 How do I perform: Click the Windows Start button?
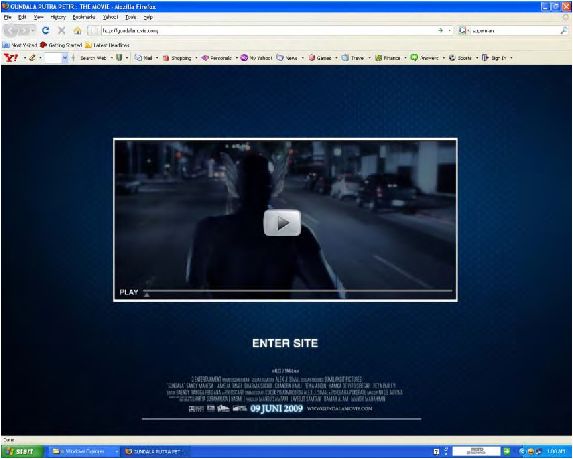(22, 452)
